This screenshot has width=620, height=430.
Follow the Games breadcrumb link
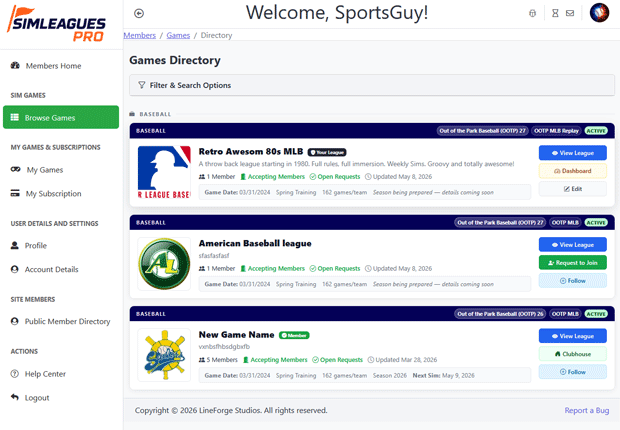coord(178,35)
